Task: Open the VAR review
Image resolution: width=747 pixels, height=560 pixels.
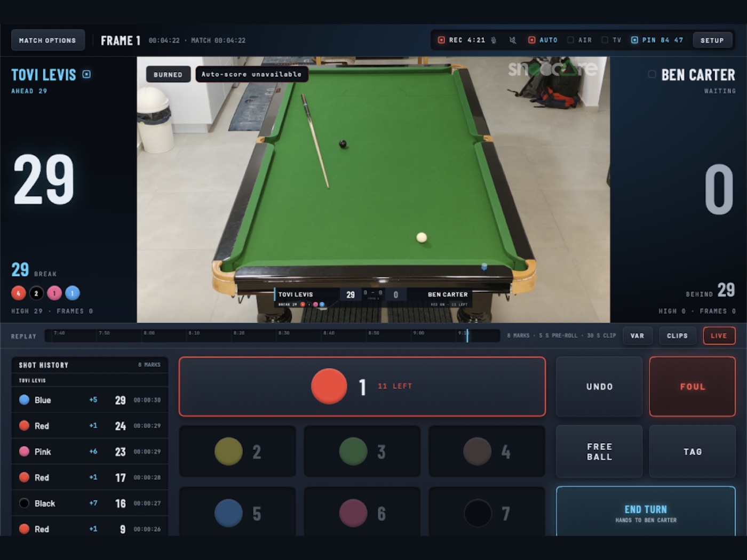Action: pos(638,335)
